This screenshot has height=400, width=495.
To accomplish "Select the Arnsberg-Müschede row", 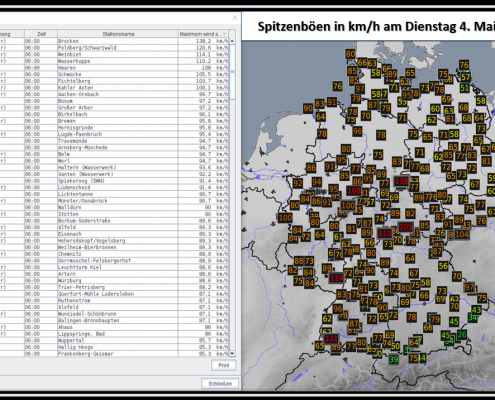I will point(114,147).
